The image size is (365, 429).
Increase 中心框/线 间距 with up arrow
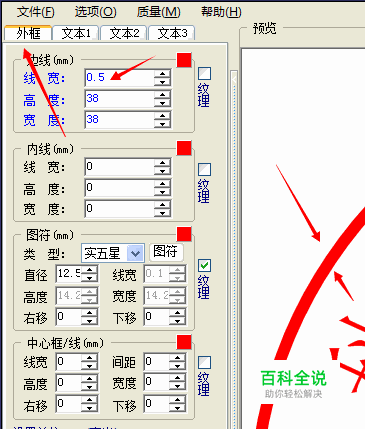177,357
